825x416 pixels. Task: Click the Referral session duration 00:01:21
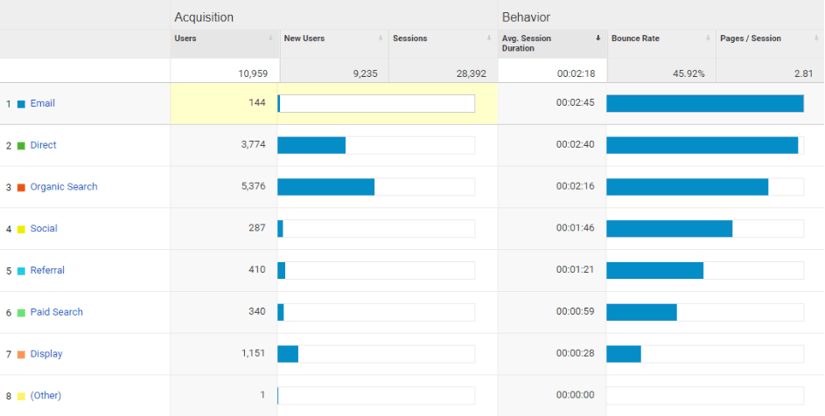tap(576, 270)
